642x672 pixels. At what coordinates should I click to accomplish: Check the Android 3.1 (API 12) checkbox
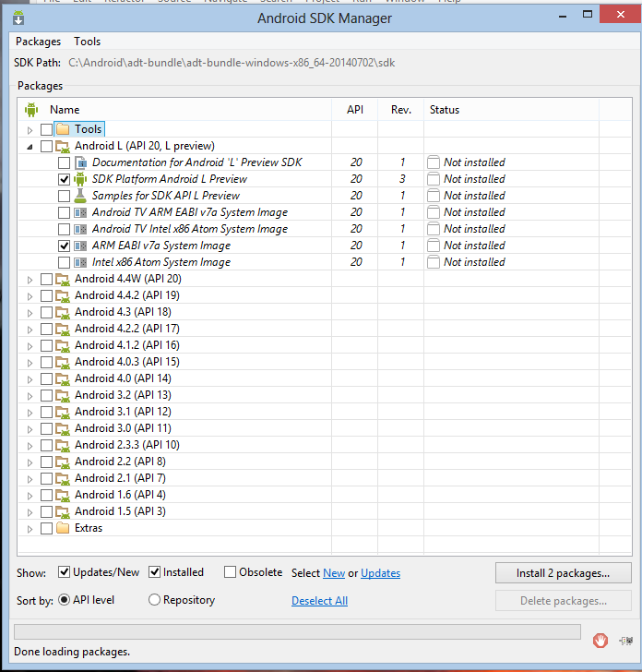(x=46, y=413)
